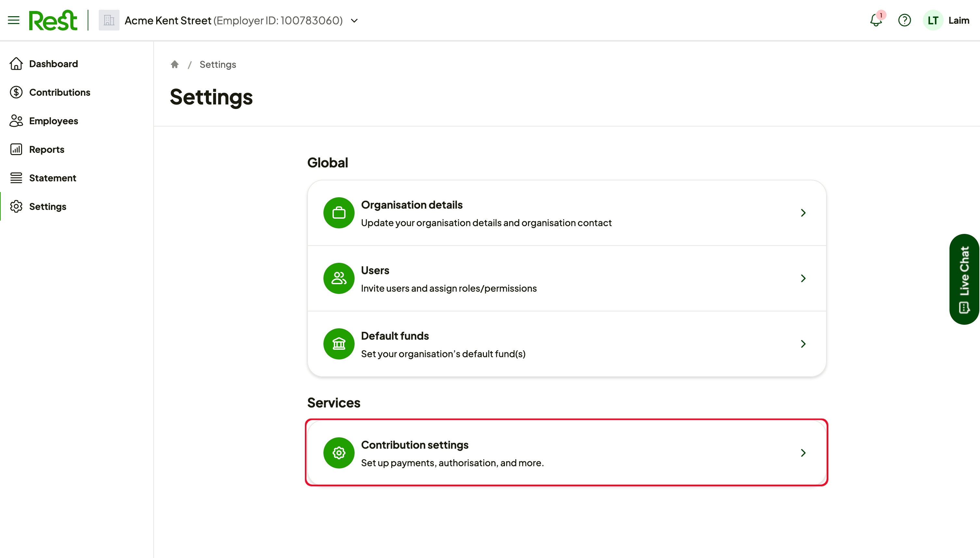Open Default funds via its chevron
This screenshot has width=980, height=558.
803,344
